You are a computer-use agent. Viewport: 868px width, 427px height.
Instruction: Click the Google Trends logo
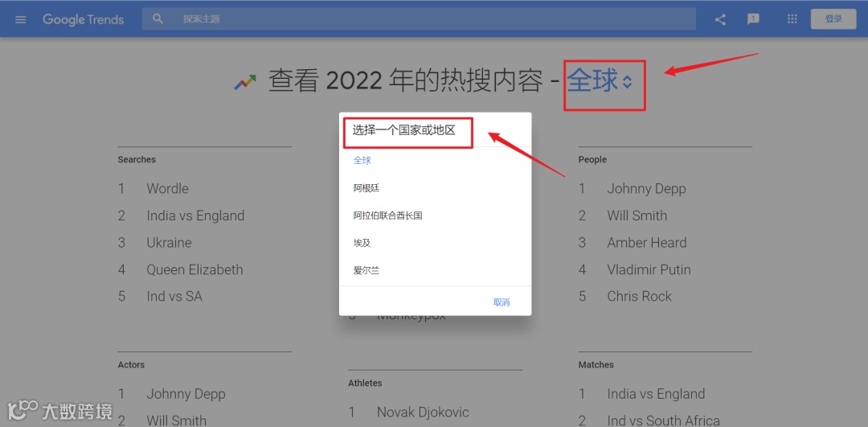pyautogui.click(x=83, y=19)
